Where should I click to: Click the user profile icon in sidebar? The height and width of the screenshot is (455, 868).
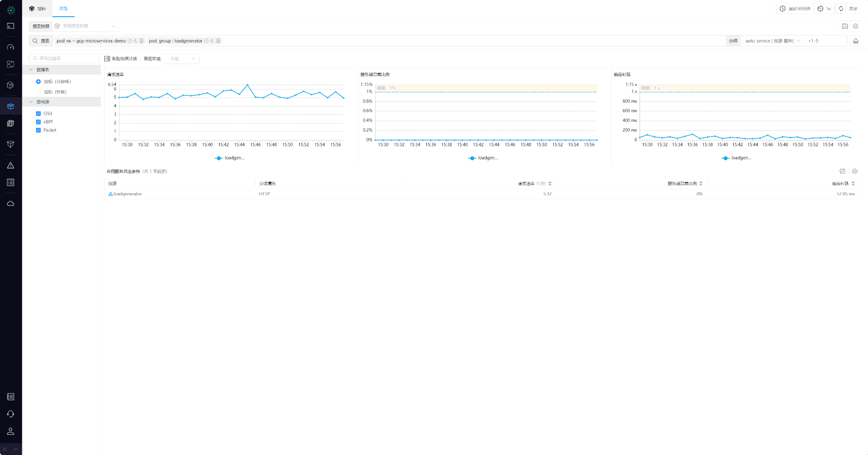[11, 431]
